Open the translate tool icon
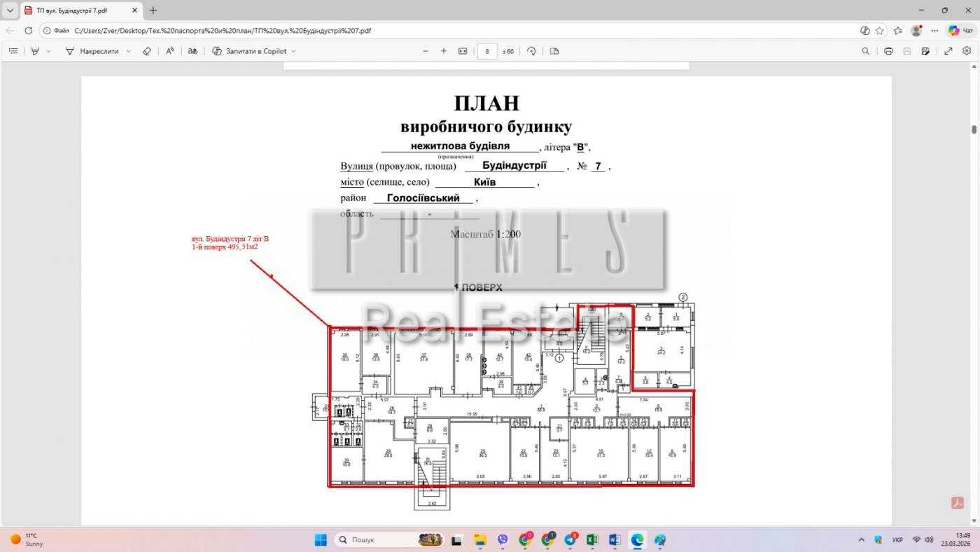 coord(192,51)
